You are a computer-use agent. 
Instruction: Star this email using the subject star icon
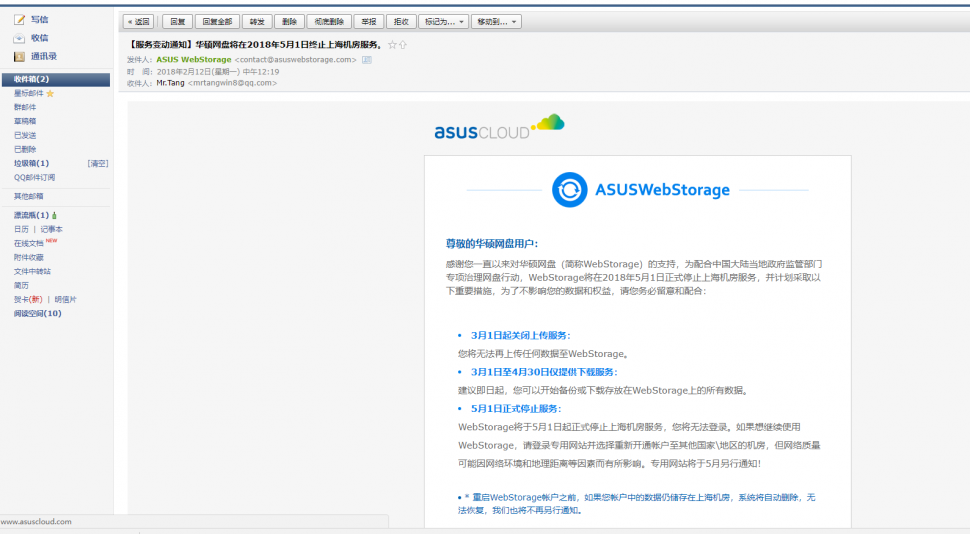point(392,45)
